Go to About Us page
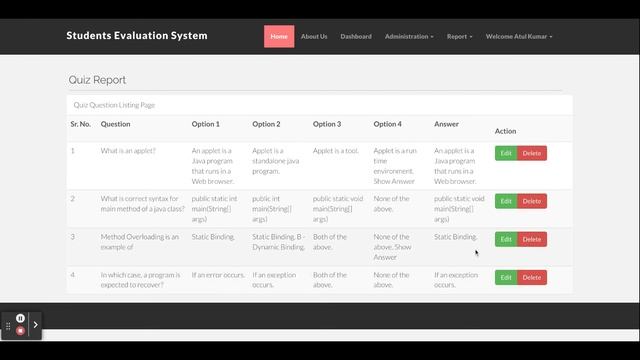 tap(314, 36)
